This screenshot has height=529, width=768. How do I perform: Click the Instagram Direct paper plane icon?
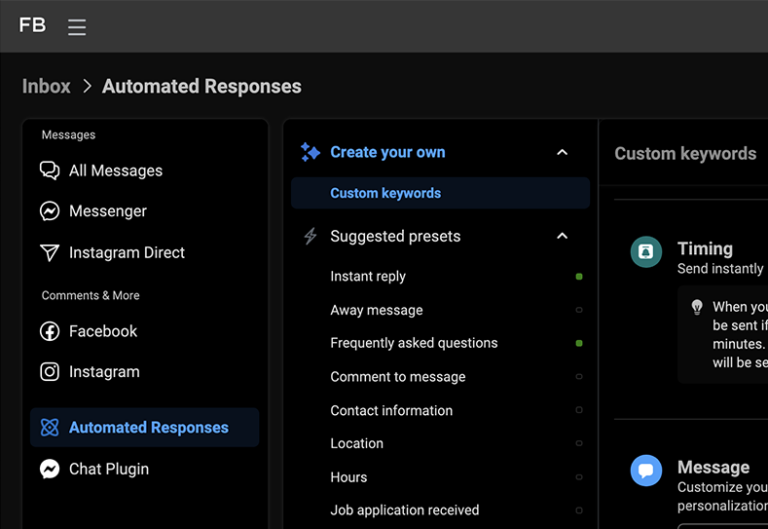click(49, 253)
